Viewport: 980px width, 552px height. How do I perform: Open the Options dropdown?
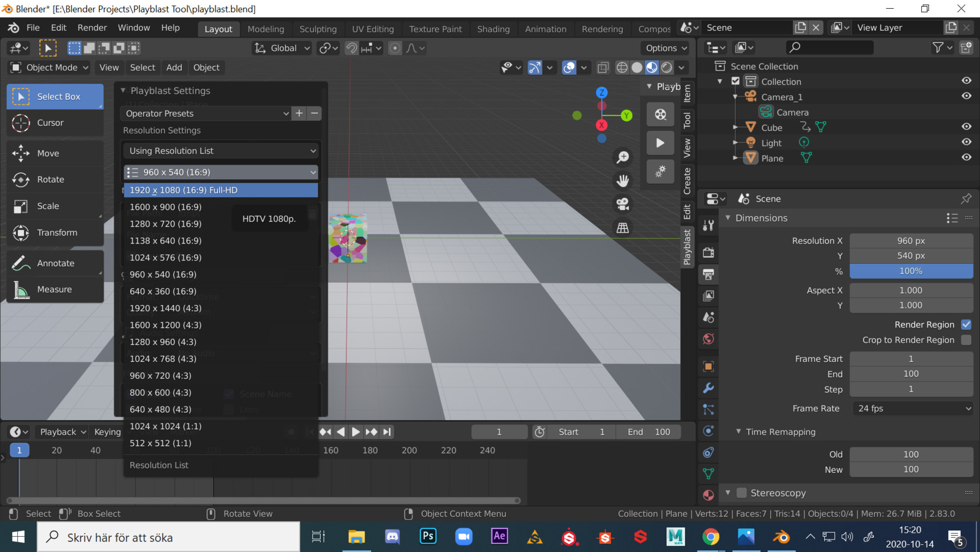[x=665, y=48]
